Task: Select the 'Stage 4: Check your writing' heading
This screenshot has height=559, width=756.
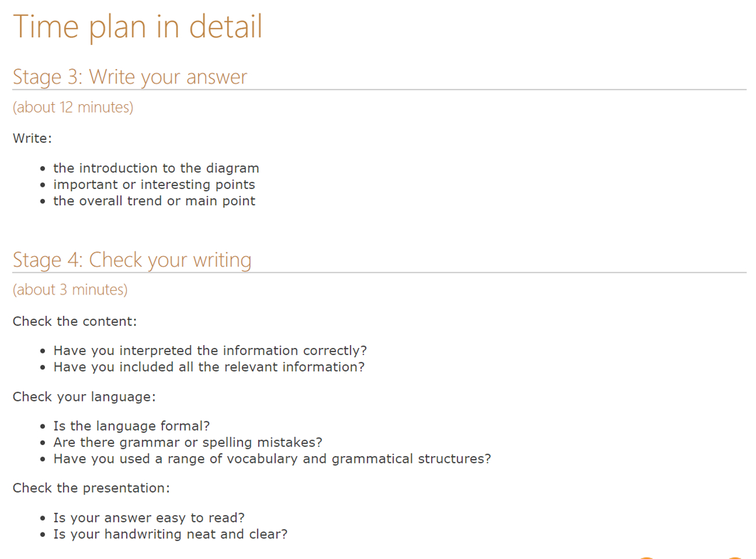Action: coord(132,260)
